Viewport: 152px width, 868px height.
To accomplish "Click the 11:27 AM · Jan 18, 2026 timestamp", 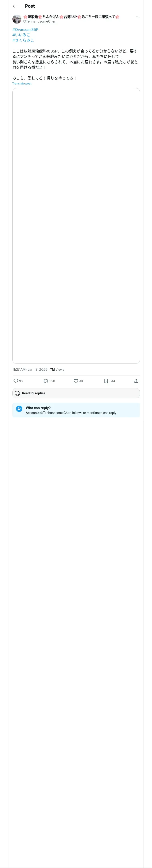I will point(30,370).
